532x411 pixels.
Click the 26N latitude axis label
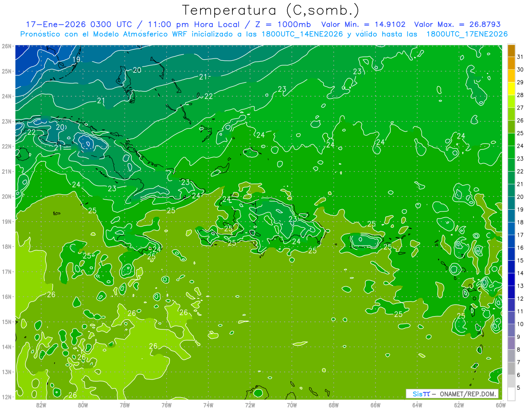pos(7,46)
